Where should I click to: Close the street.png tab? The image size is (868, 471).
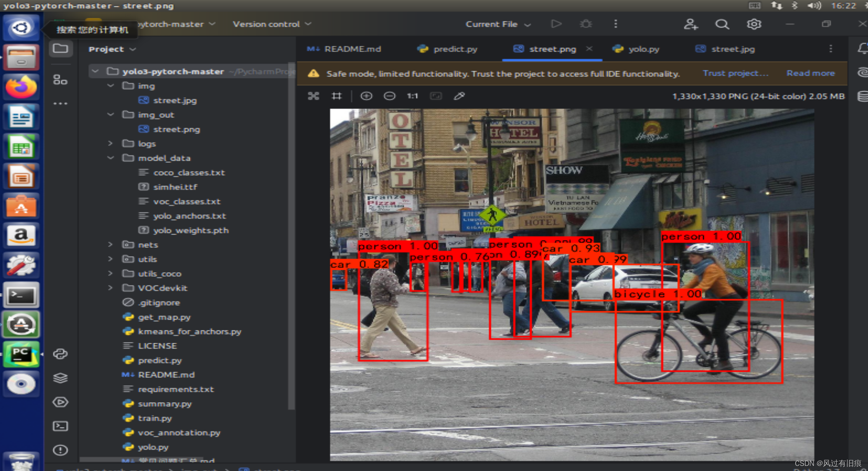[589, 49]
